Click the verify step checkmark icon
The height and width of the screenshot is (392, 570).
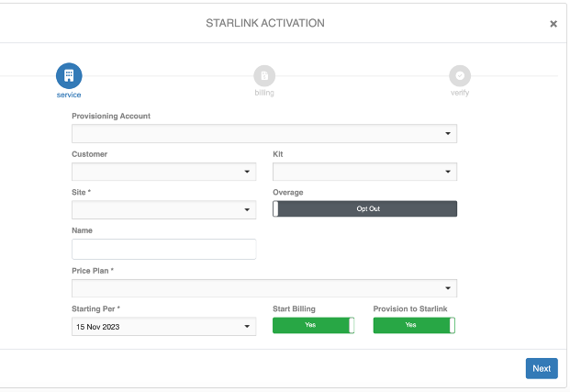coord(460,75)
